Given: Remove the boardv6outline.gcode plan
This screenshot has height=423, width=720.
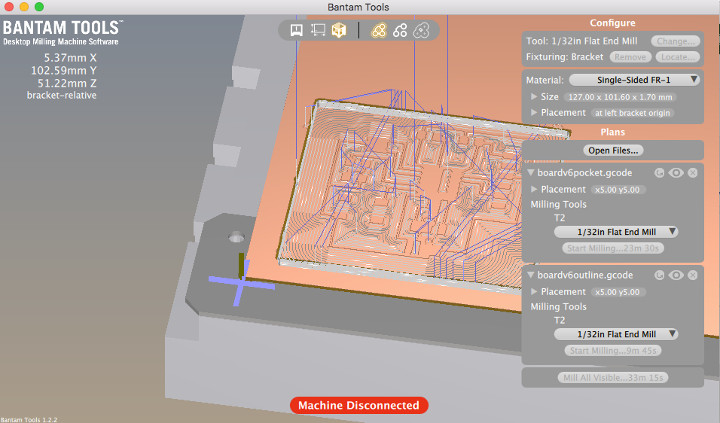Looking at the screenshot, I should point(692,275).
